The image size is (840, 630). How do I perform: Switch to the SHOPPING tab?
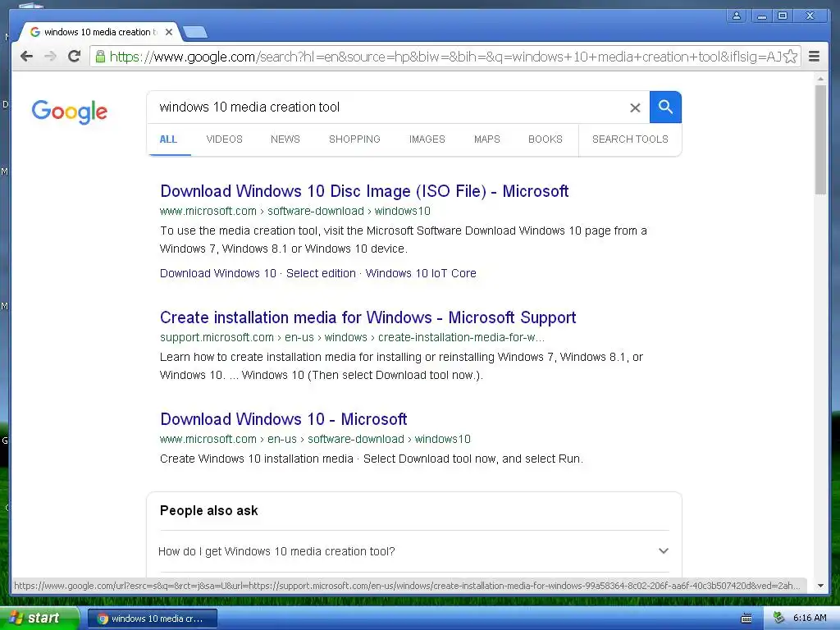354,139
